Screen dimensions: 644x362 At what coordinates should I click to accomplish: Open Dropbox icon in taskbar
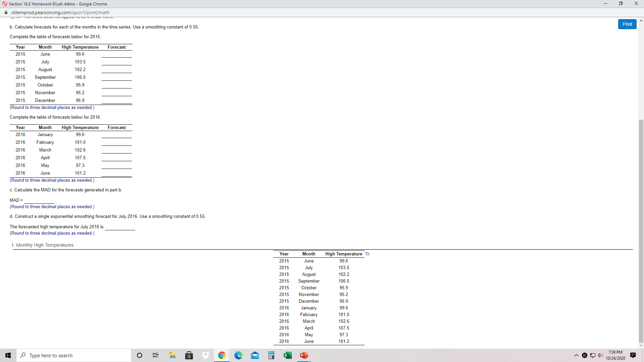pyautogui.click(x=205, y=355)
